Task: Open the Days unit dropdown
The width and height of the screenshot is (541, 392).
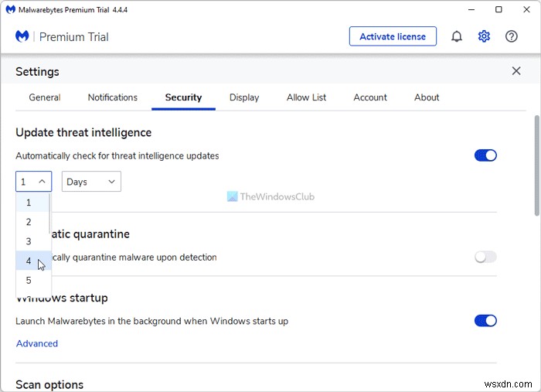Action: tap(91, 182)
